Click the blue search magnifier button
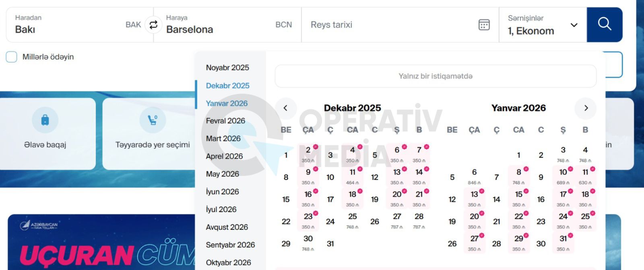This screenshot has width=644, height=270. [604, 25]
